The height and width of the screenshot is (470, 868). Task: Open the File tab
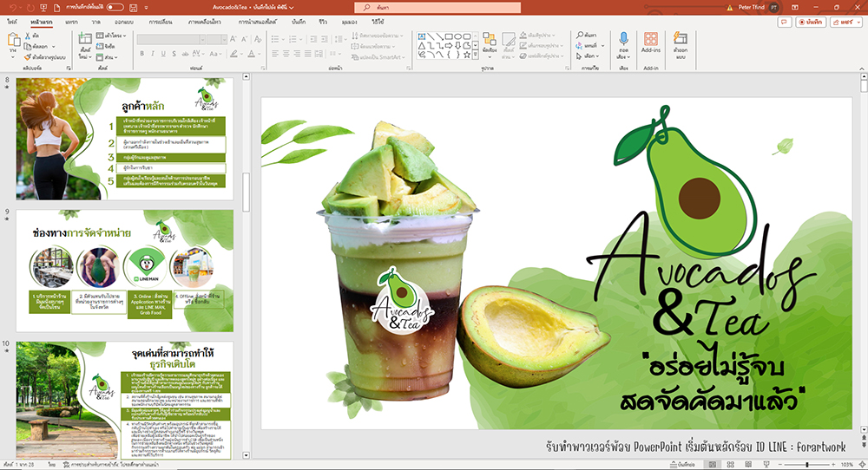point(12,22)
